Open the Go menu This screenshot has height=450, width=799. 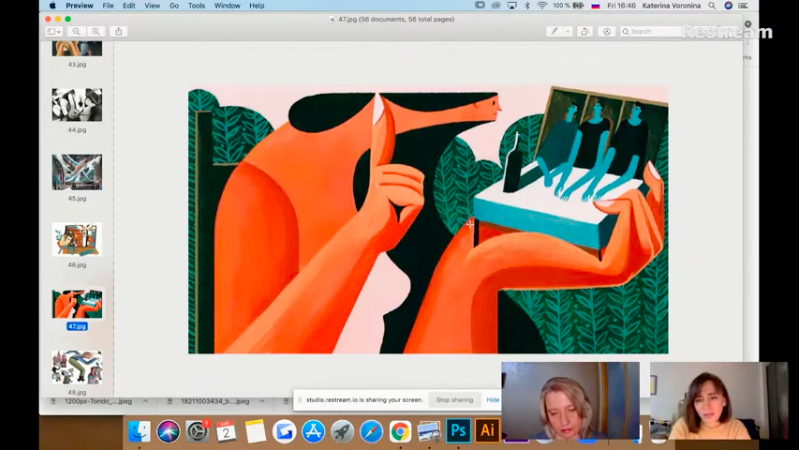[x=174, y=6]
